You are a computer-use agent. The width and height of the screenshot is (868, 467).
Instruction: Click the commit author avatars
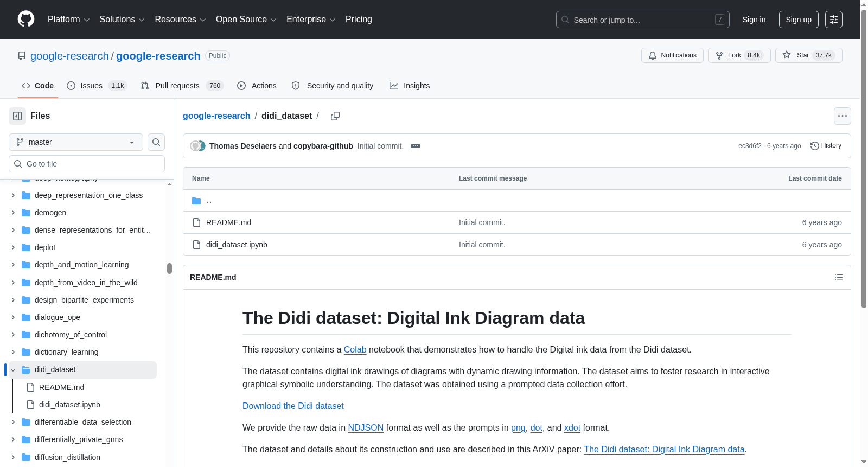click(x=197, y=146)
